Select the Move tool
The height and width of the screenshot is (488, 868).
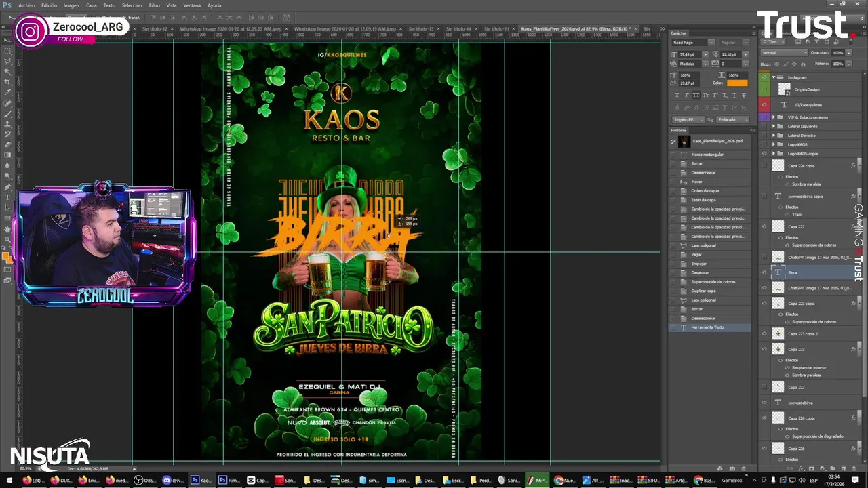click(7, 41)
